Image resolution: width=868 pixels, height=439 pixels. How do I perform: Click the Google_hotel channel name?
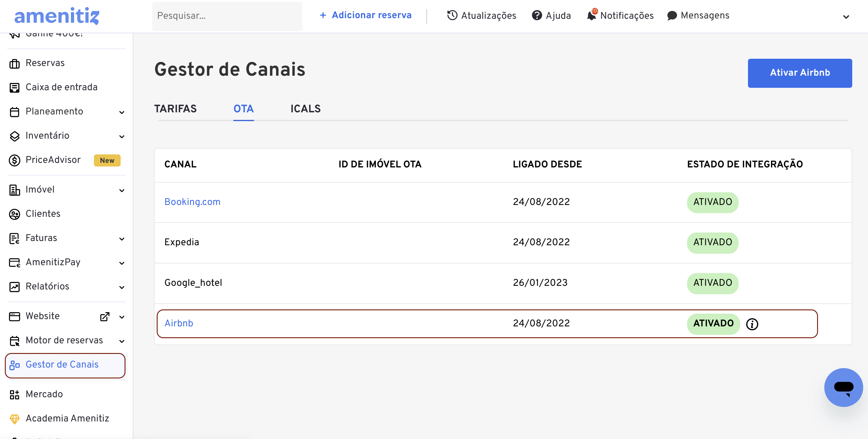click(193, 283)
